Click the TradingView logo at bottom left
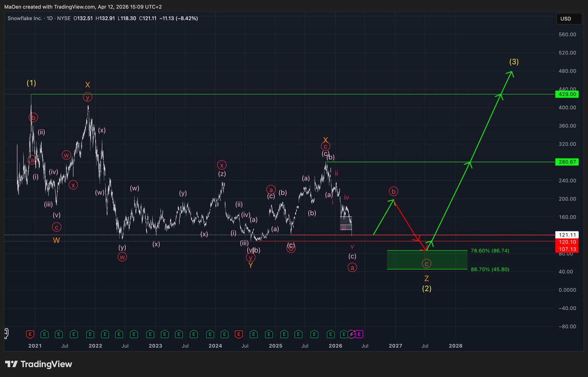The height and width of the screenshot is (377, 588). (39, 364)
